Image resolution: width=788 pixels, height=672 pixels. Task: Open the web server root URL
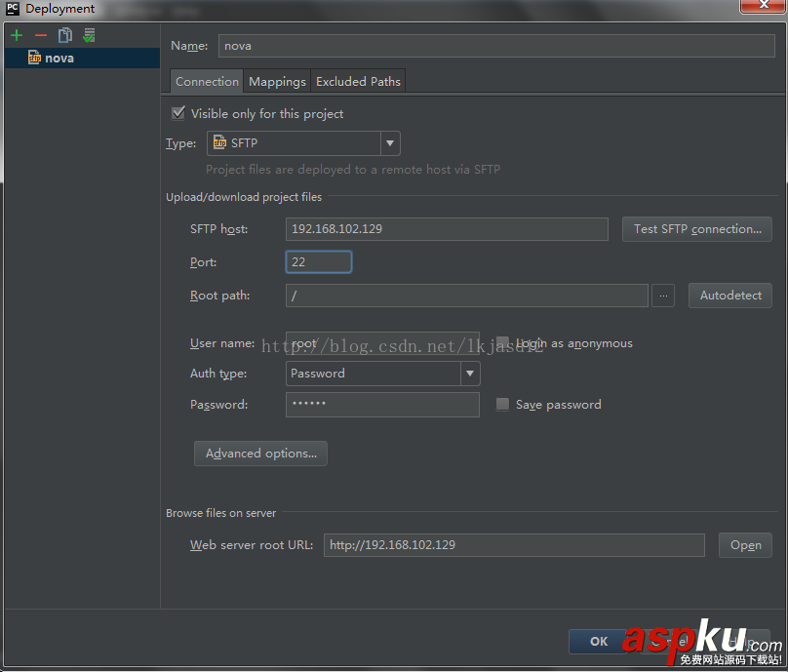coord(745,545)
